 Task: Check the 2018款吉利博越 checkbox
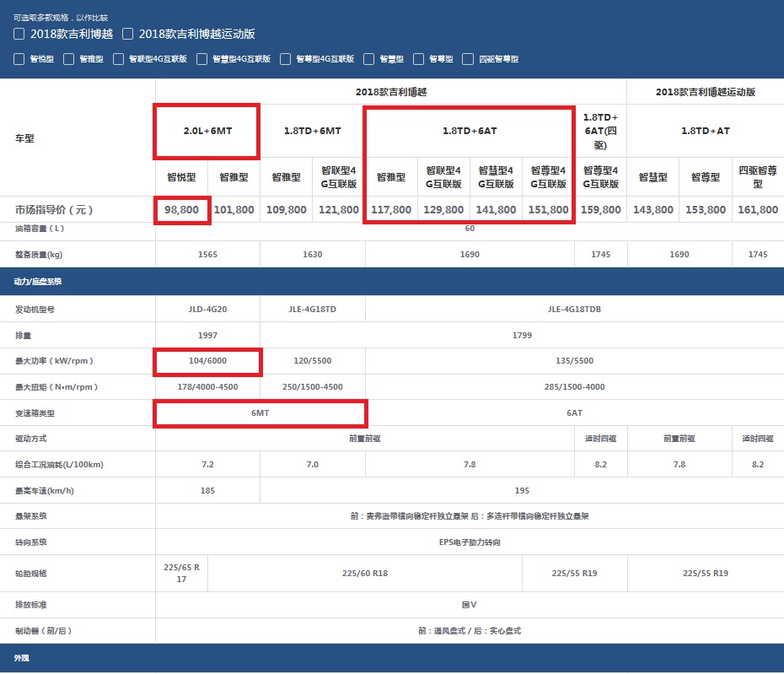(x=19, y=35)
